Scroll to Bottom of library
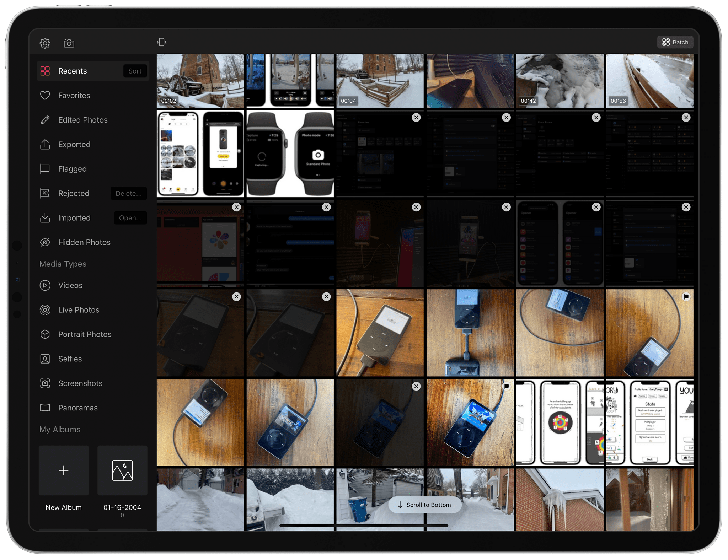Screen dimensions: 728x560 [425, 505]
